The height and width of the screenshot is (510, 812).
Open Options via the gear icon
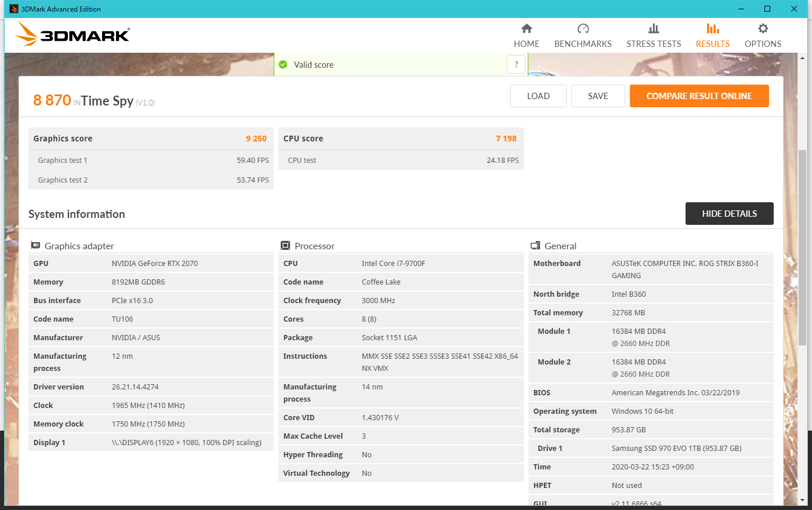click(x=763, y=28)
